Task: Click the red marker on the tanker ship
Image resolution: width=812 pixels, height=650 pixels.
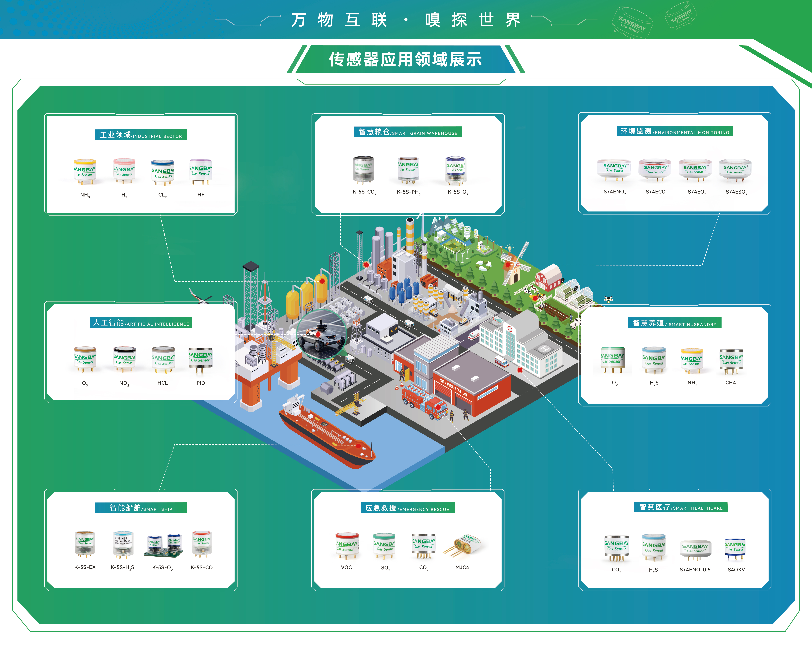Action: point(358,446)
